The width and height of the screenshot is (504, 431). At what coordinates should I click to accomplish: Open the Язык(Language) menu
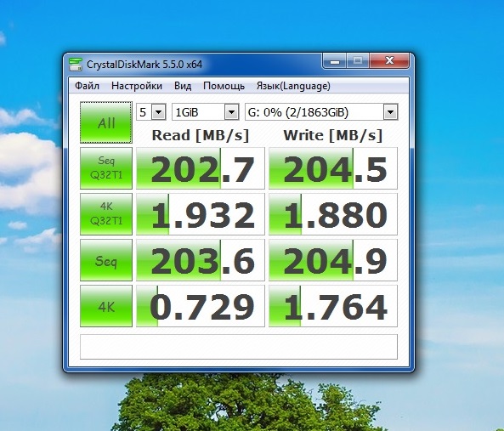tap(293, 86)
